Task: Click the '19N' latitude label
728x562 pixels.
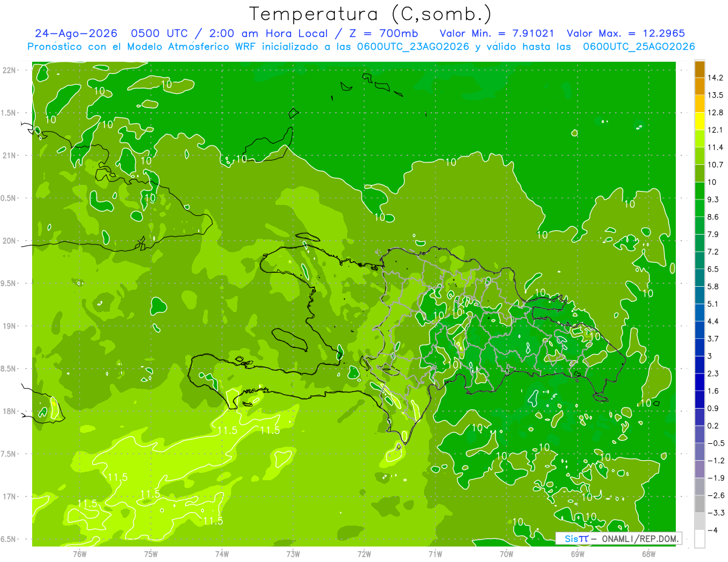Action: tap(8, 326)
